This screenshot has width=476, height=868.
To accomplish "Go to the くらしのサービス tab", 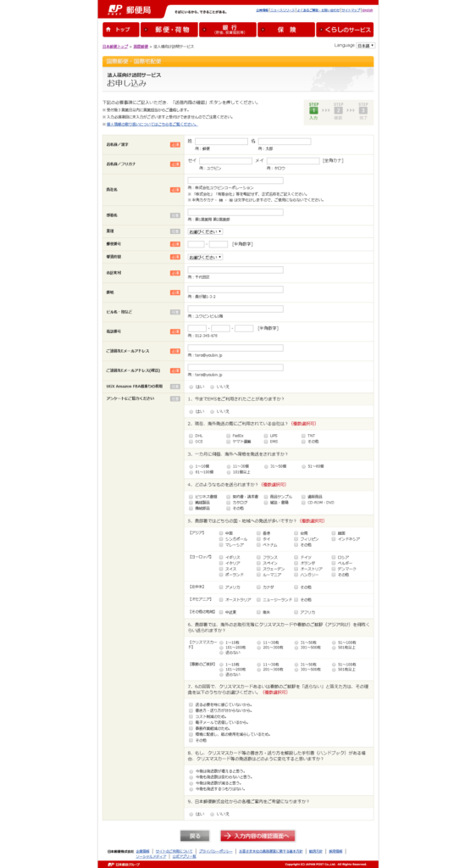I will click(x=345, y=30).
